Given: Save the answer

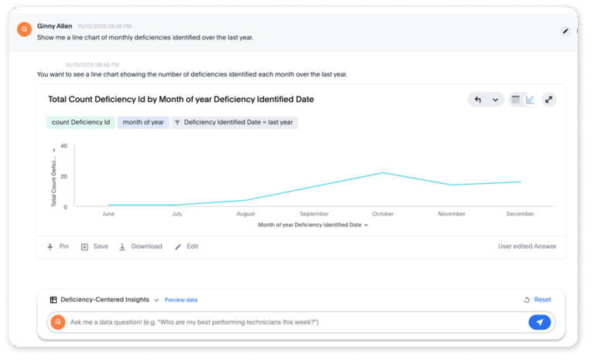Looking at the screenshot, I should tap(94, 247).
